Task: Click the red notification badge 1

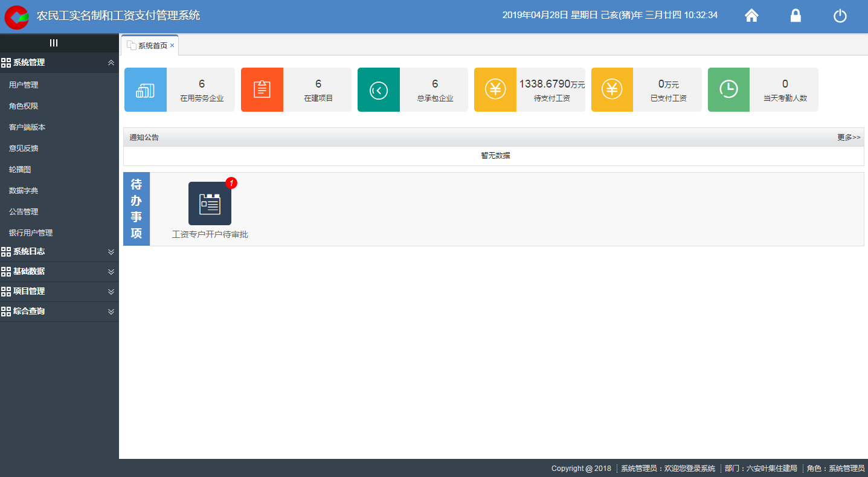Action: pos(231,183)
